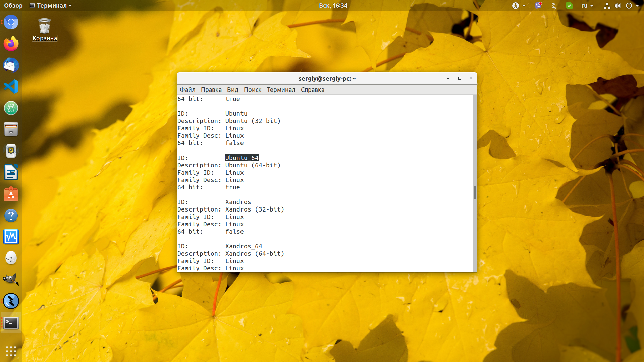Screen dimensions: 644x362
Task: Launch GIMP from the dock
Action: (x=11, y=280)
